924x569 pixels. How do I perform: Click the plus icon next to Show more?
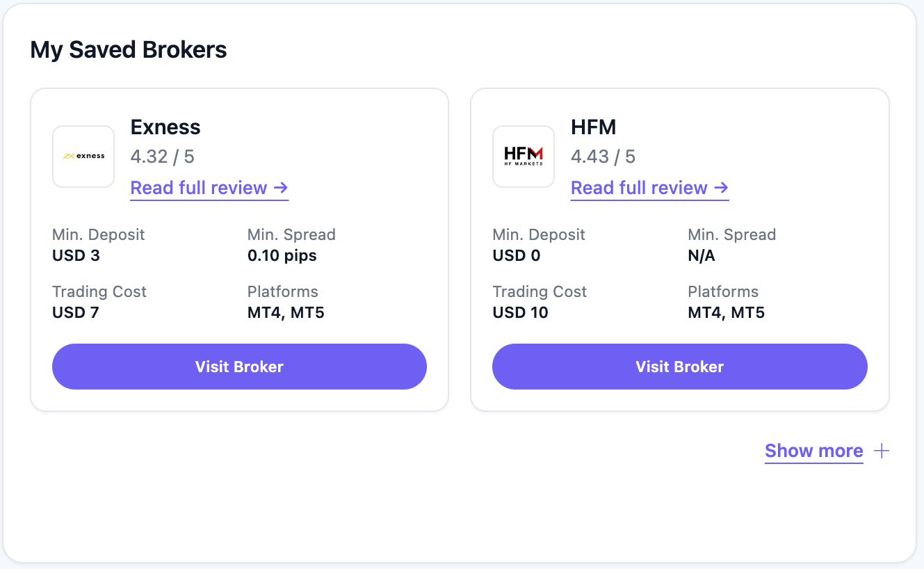(x=882, y=451)
